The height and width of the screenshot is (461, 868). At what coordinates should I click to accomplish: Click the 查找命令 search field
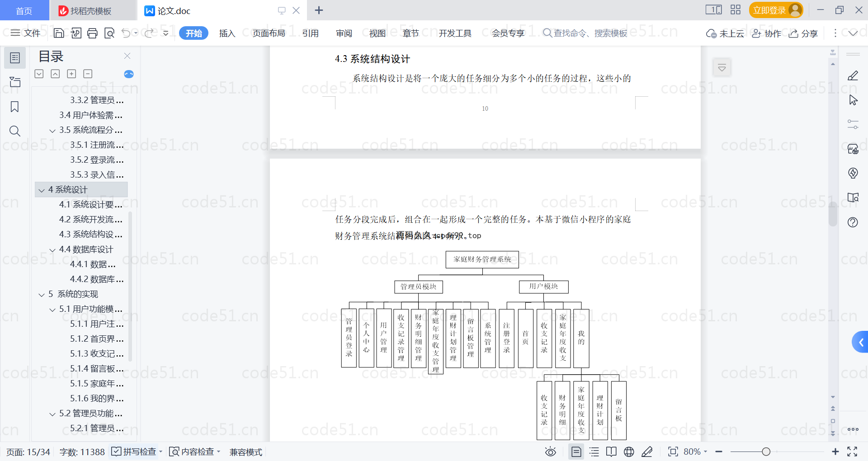point(585,33)
